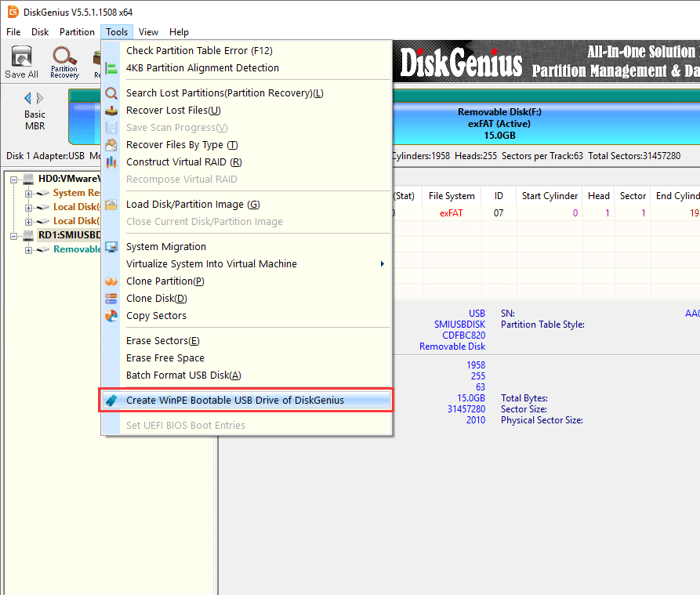This screenshot has width=700, height=595.
Task: Click the Partition Recovery toolbar icon
Action: (64, 61)
